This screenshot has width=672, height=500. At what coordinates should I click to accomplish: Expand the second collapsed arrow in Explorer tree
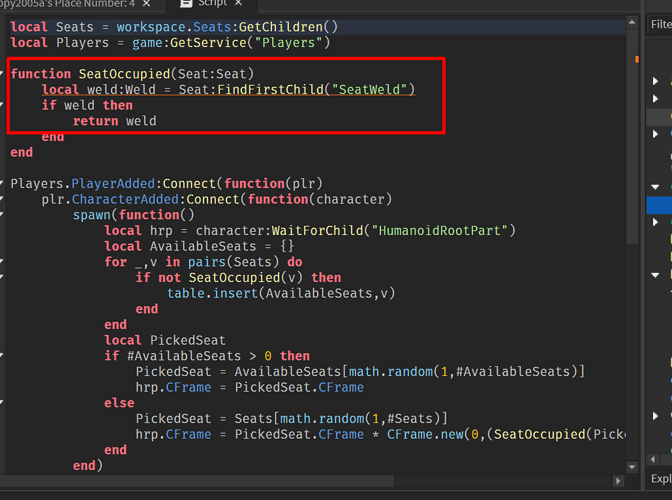tap(655, 99)
